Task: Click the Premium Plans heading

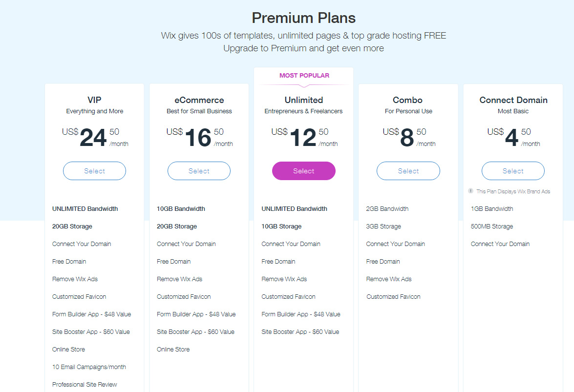Action: (x=303, y=18)
